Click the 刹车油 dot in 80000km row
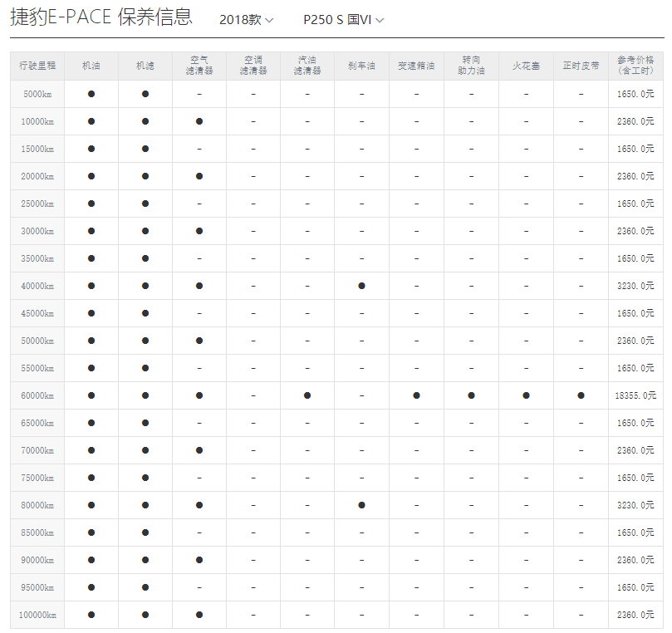672x633 pixels. pyautogui.click(x=361, y=505)
